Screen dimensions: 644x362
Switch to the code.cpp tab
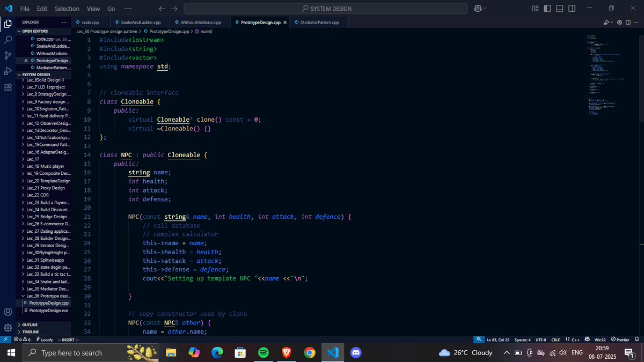90,23
